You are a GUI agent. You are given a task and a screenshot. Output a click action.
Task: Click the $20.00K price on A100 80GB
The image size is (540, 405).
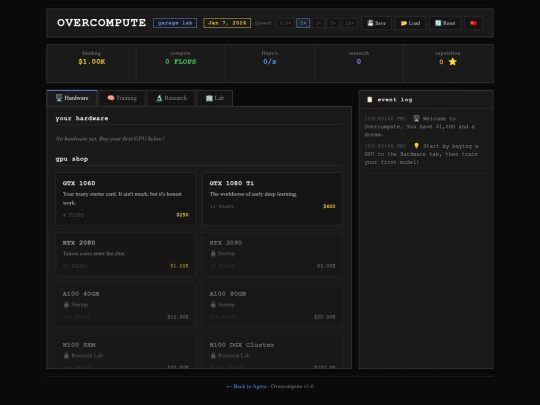coord(325,317)
